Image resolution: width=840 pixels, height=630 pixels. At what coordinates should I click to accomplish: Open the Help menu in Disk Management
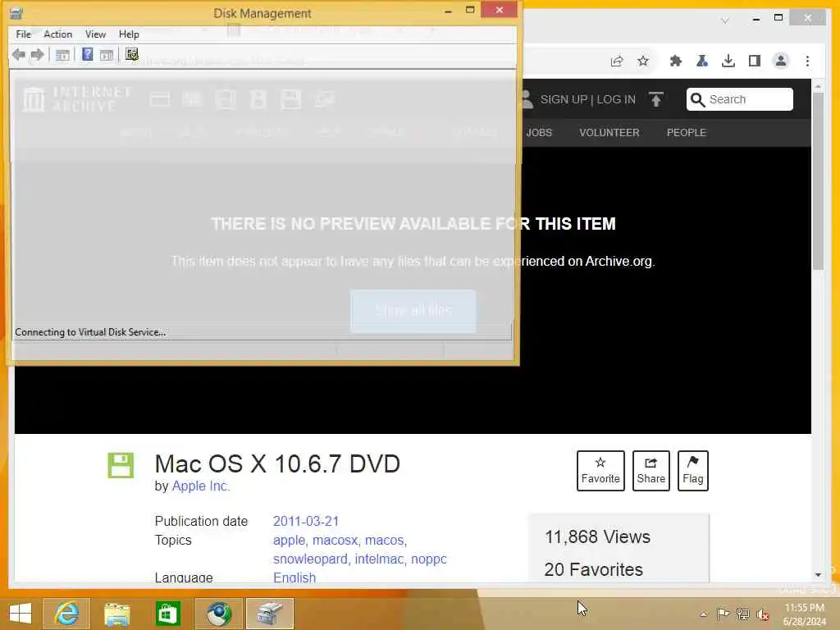129,34
